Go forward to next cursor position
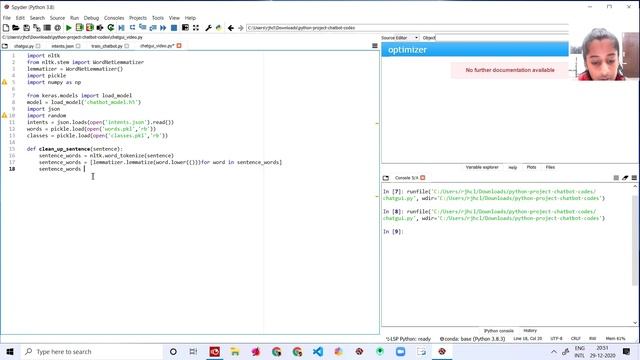The height and width of the screenshot is (360, 640). (241, 28)
